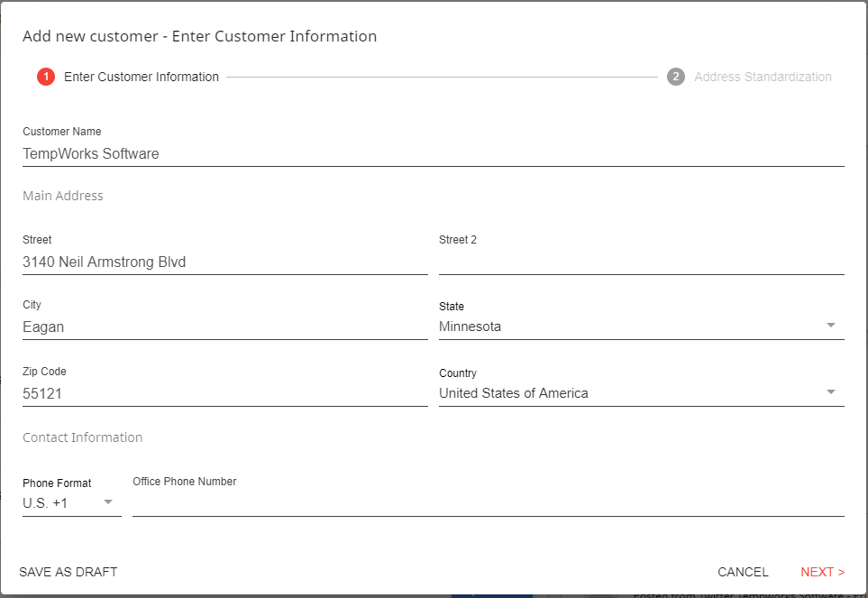Click the empty Street 2 field

[x=641, y=262]
